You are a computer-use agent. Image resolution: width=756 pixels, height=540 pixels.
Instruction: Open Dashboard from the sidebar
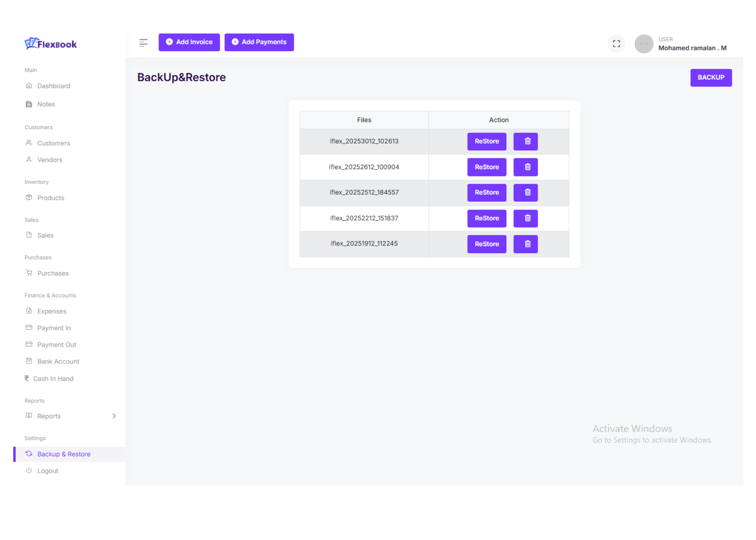(53, 86)
